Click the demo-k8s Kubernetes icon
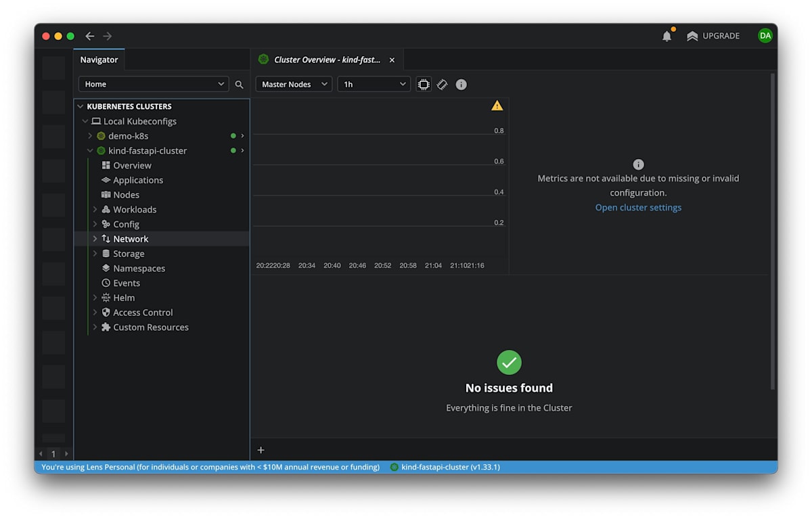The image size is (812, 519). point(101,136)
